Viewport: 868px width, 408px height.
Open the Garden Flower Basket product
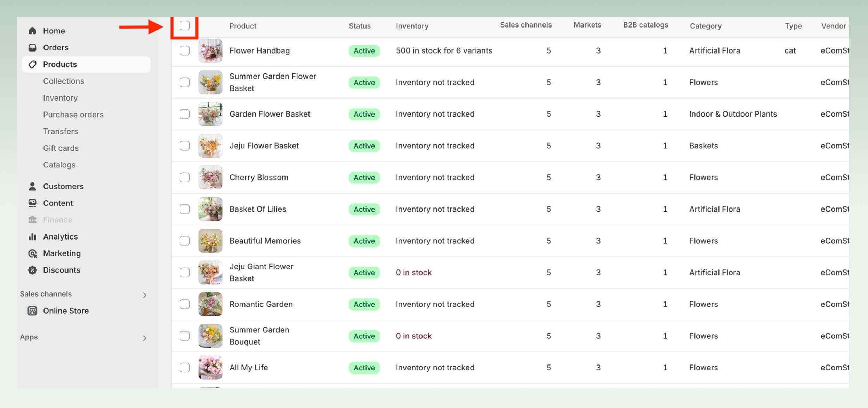point(270,114)
